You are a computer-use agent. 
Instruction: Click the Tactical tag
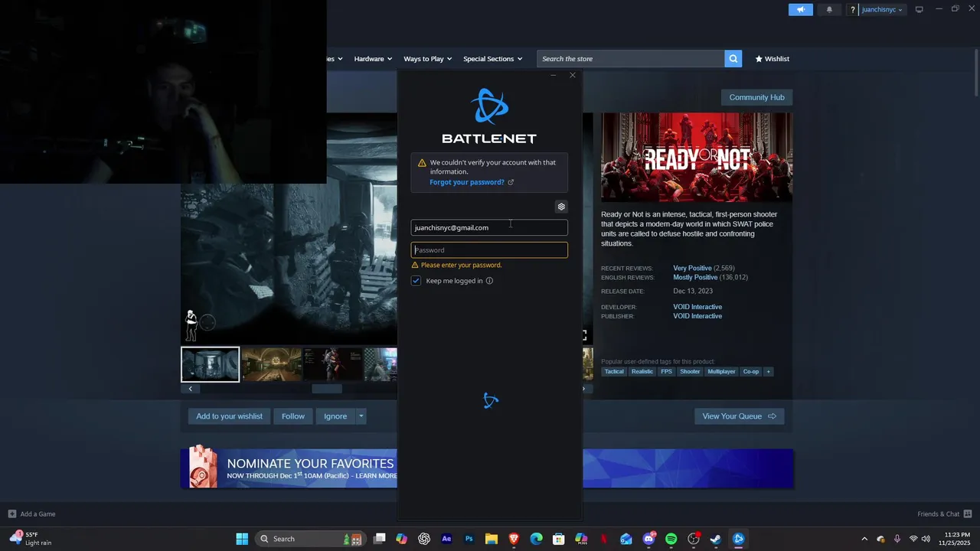[614, 372]
